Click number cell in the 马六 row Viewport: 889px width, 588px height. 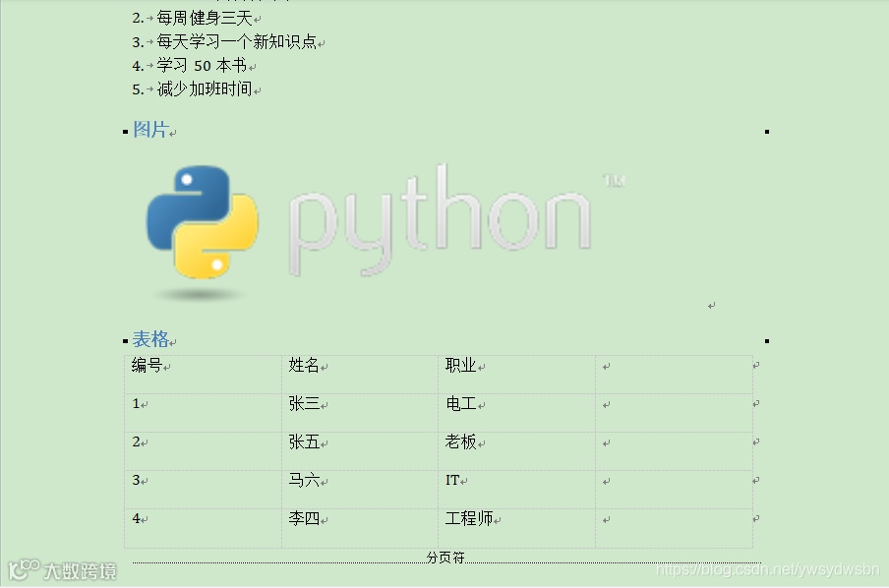203,490
